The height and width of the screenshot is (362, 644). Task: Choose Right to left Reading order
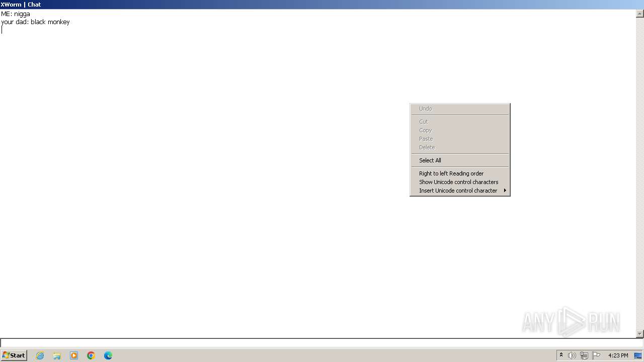click(x=460, y=173)
